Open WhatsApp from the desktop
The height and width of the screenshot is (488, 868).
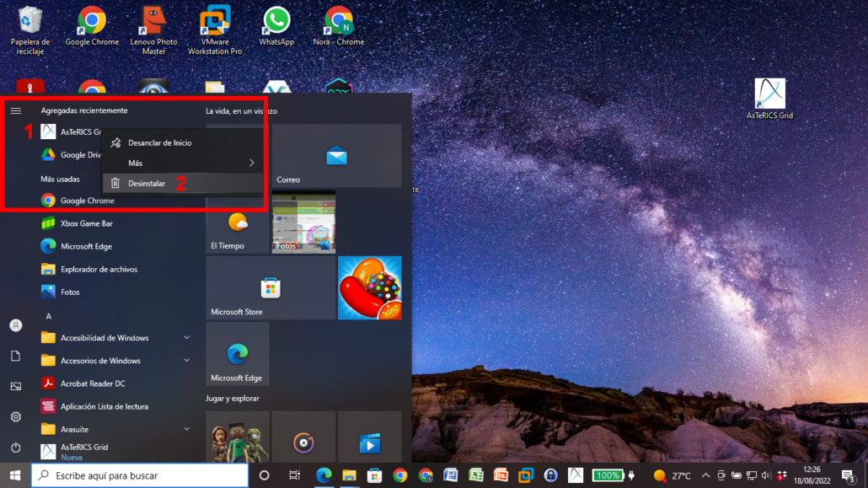pos(276,21)
